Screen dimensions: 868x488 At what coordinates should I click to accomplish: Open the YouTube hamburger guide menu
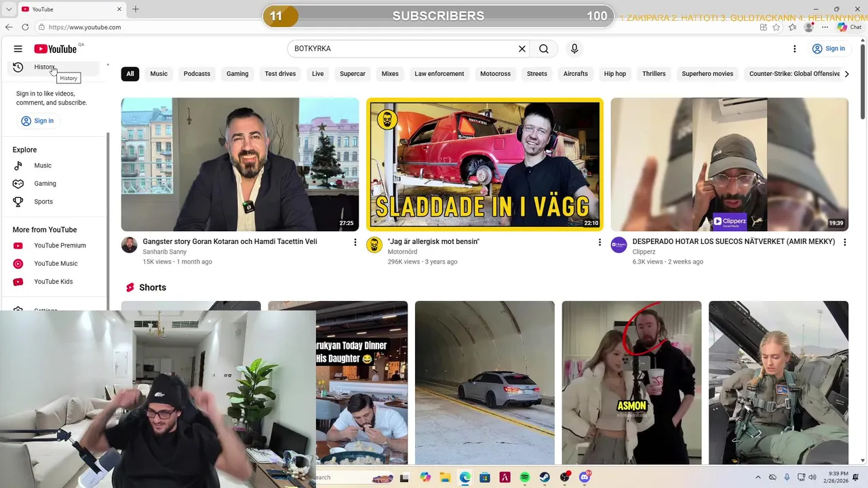[18, 49]
